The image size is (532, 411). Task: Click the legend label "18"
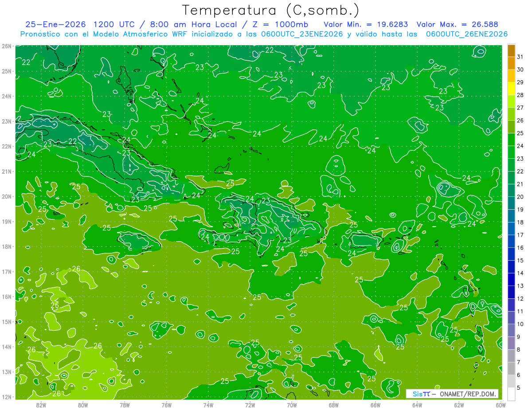(x=520, y=222)
